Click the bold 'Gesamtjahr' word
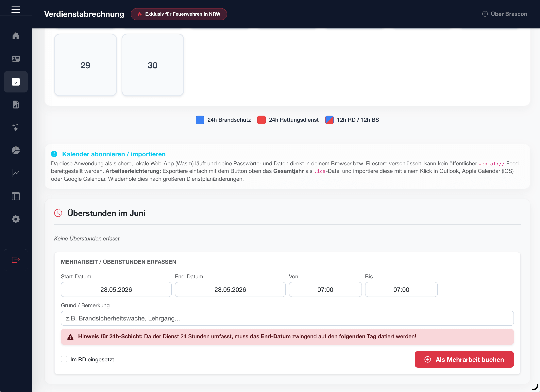Image resolution: width=540 pixels, height=392 pixels. pyautogui.click(x=288, y=171)
